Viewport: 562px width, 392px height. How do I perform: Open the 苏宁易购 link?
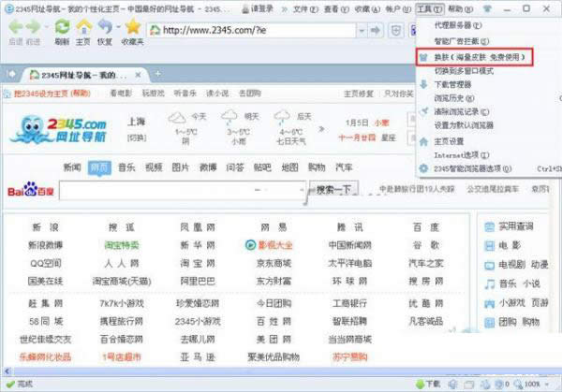click(x=349, y=357)
